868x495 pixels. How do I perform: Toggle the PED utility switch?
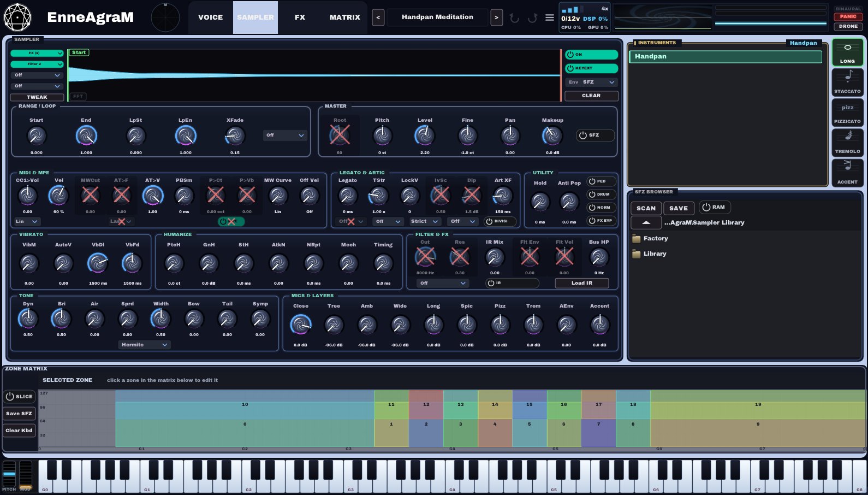click(602, 181)
